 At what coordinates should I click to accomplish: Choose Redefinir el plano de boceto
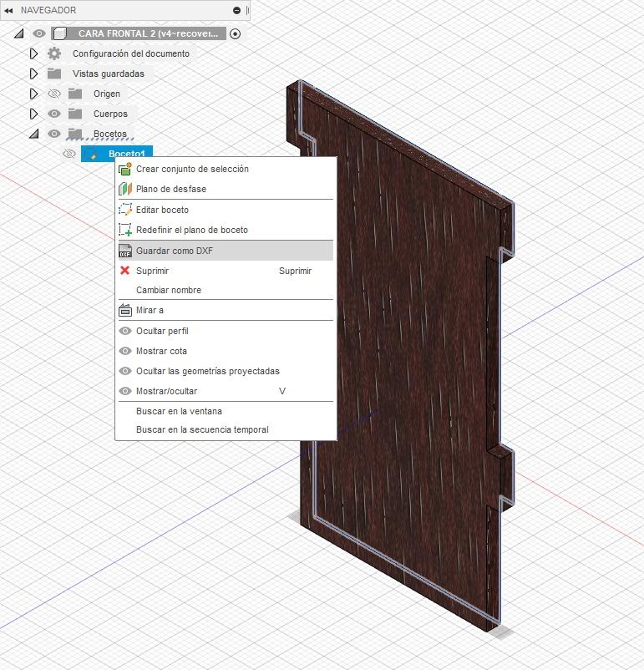click(x=226, y=230)
